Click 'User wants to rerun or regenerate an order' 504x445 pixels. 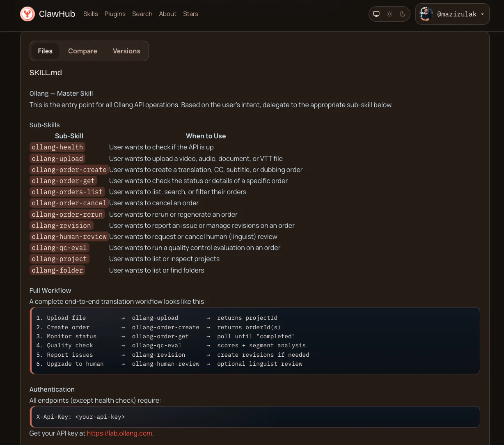[x=173, y=214]
